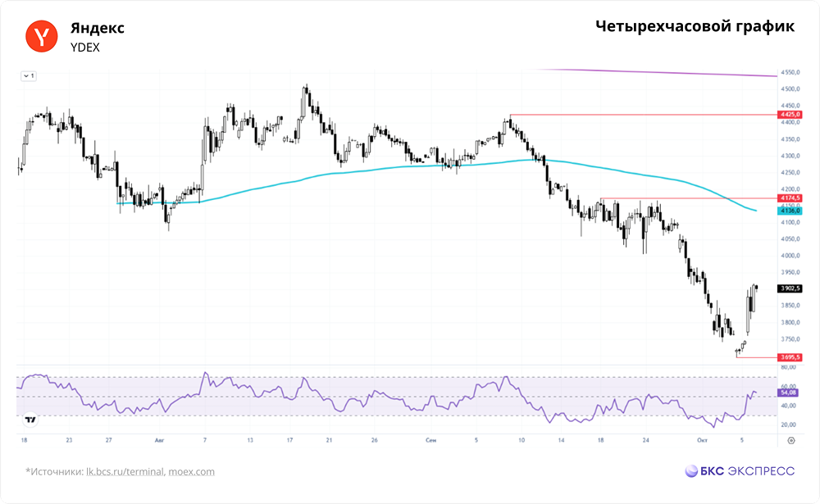The height and width of the screenshot is (504, 820).
Task: Click the current price label 3902,5
Action: click(x=790, y=288)
